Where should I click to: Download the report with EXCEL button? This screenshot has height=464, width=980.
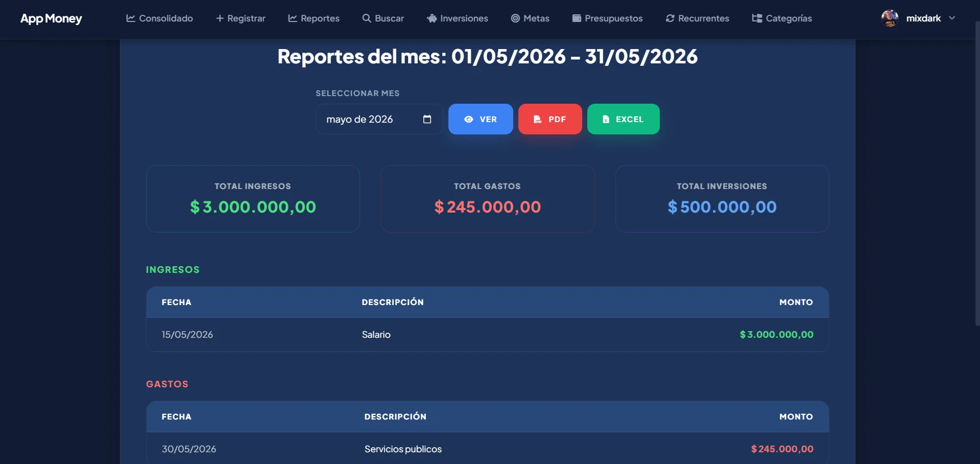pos(624,119)
